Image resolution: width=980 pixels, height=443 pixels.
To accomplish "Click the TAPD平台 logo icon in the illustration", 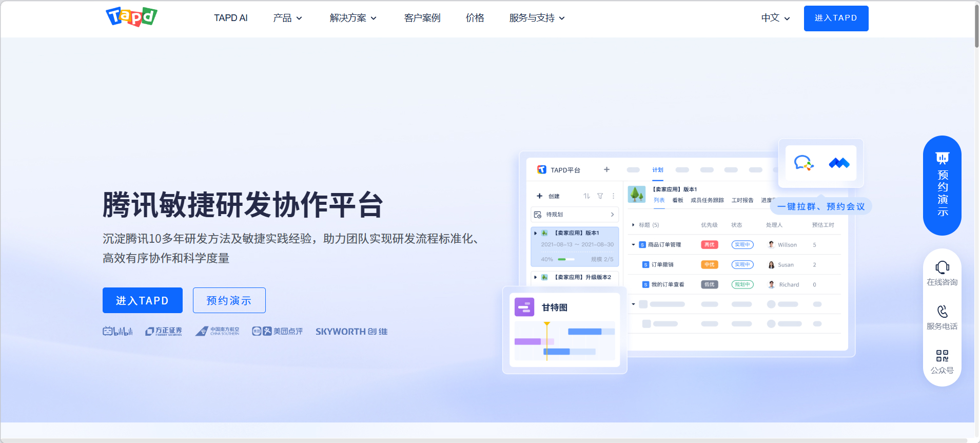I will click(x=541, y=169).
